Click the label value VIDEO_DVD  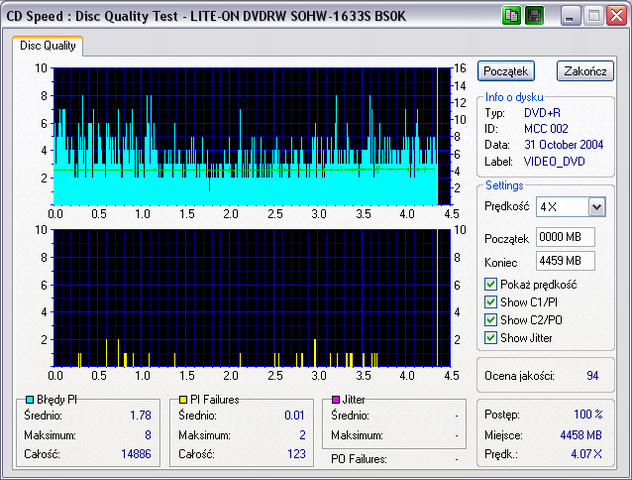(554, 162)
